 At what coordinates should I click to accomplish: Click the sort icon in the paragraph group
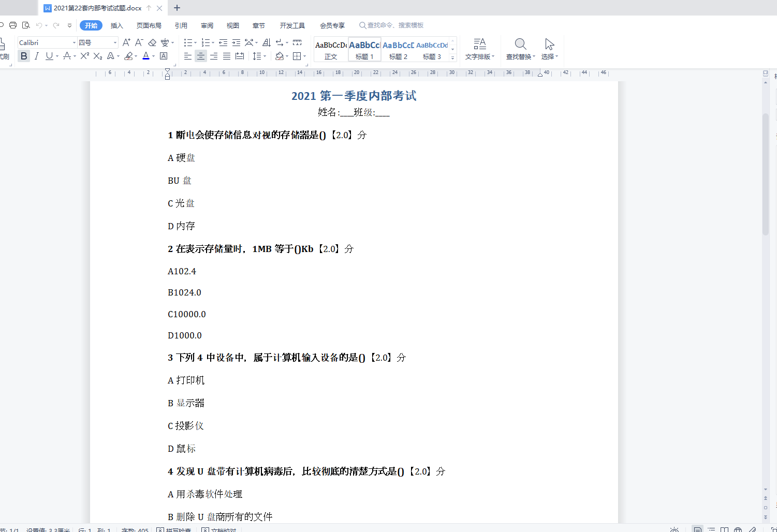tap(266, 42)
